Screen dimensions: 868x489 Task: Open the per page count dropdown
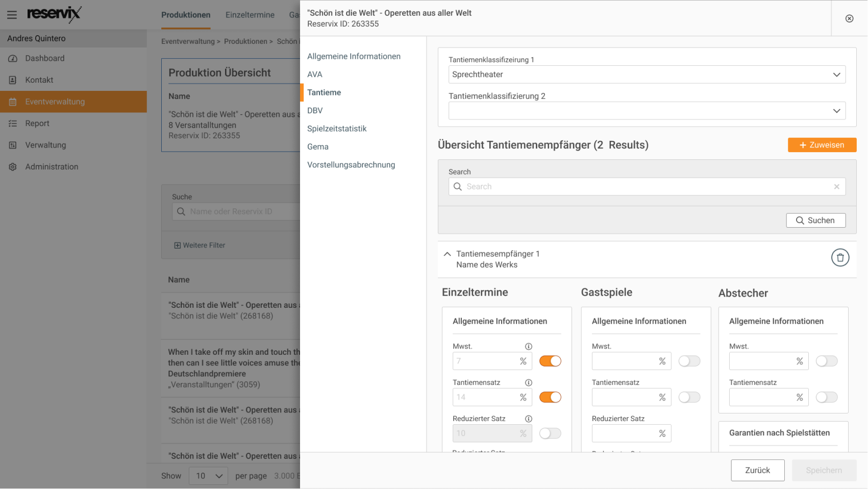point(208,476)
